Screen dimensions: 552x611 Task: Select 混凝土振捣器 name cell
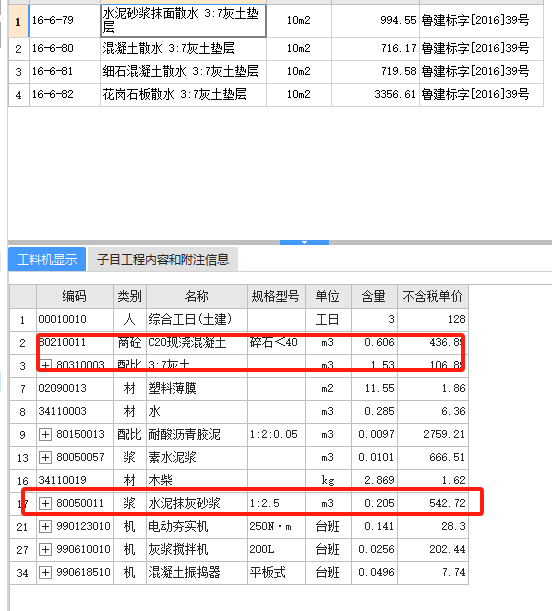click(197, 573)
